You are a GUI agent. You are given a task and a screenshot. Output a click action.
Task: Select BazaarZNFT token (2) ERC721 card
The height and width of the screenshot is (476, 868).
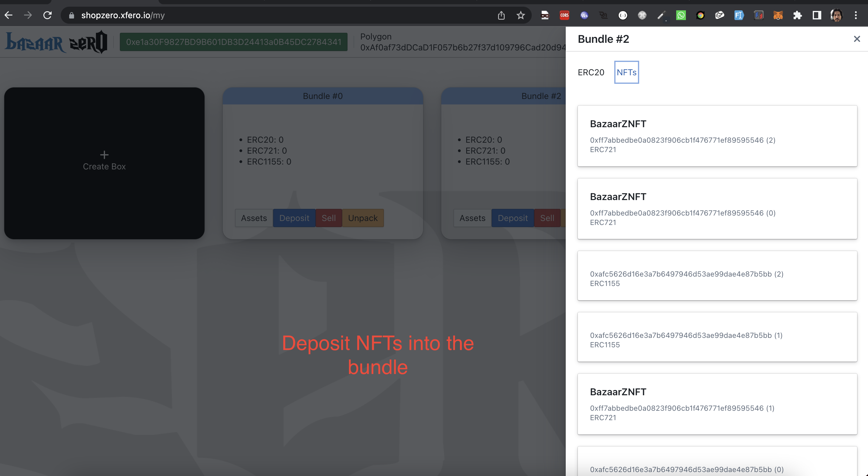(x=717, y=136)
